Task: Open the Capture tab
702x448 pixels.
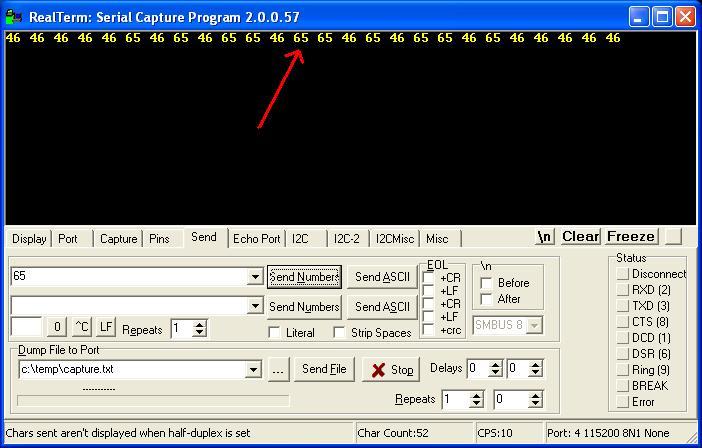Action: coord(118,239)
